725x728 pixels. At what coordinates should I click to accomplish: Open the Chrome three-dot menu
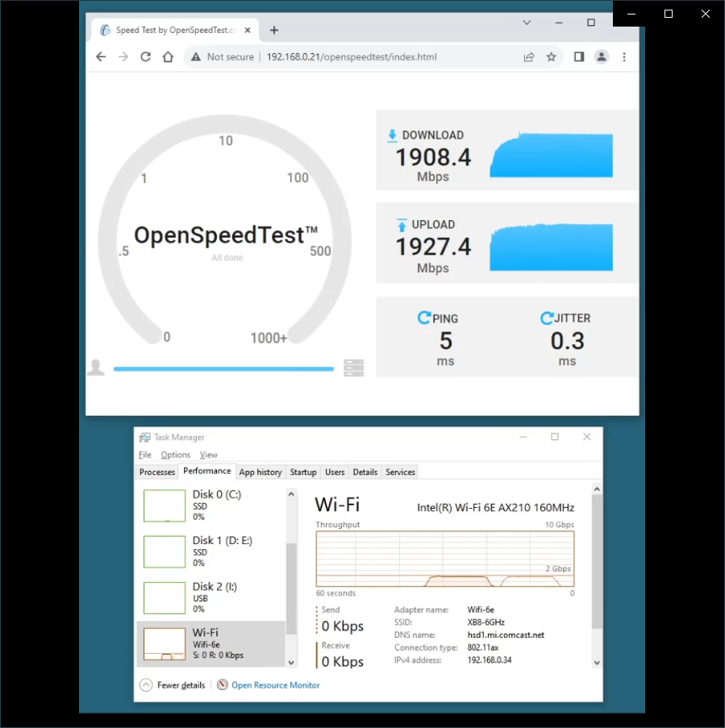coord(624,56)
